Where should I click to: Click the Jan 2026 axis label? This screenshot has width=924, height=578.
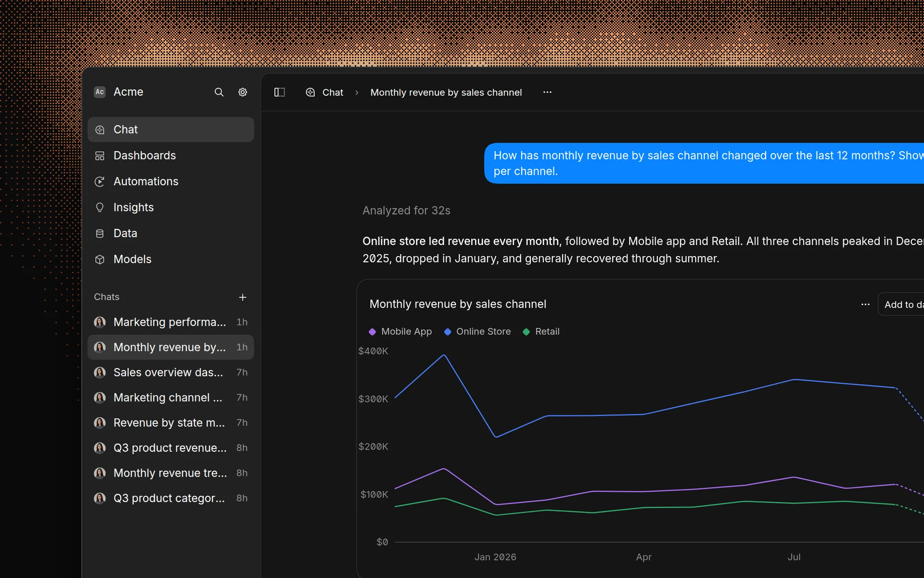[495, 557]
